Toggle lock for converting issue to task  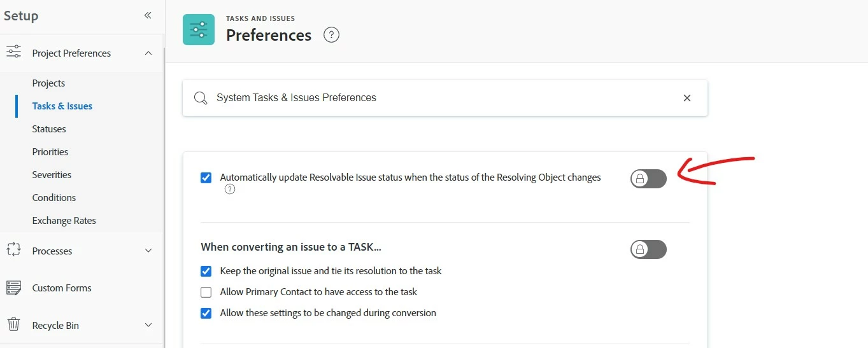(648, 249)
